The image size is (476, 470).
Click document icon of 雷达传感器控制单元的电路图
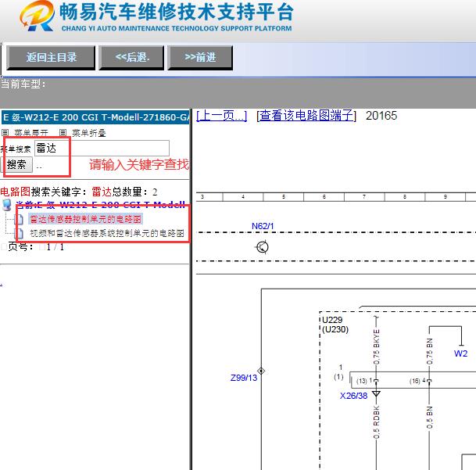[19, 219]
